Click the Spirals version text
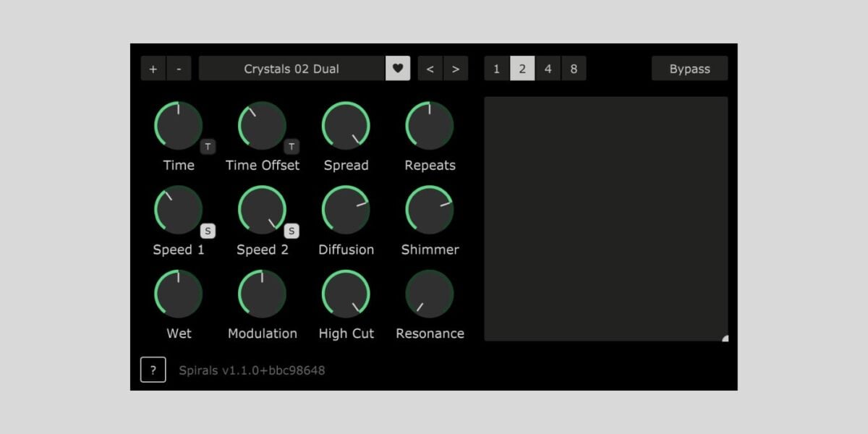 [252, 370]
